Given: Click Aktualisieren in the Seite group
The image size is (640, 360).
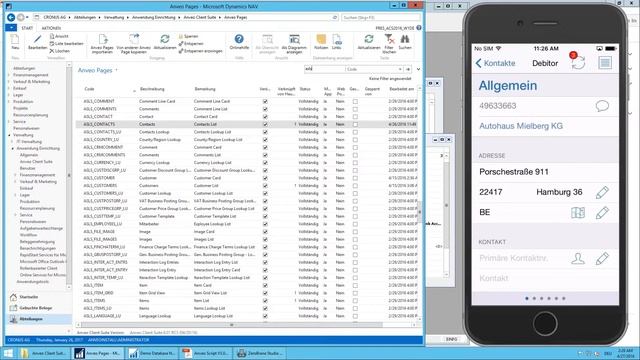Looking at the screenshot, I should click(369, 42).
